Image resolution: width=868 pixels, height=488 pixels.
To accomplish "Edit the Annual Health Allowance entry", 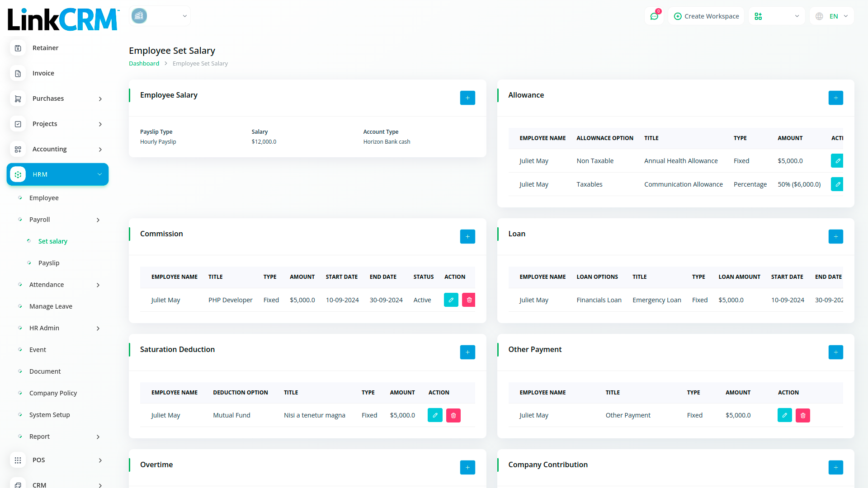I will [837, 161].
